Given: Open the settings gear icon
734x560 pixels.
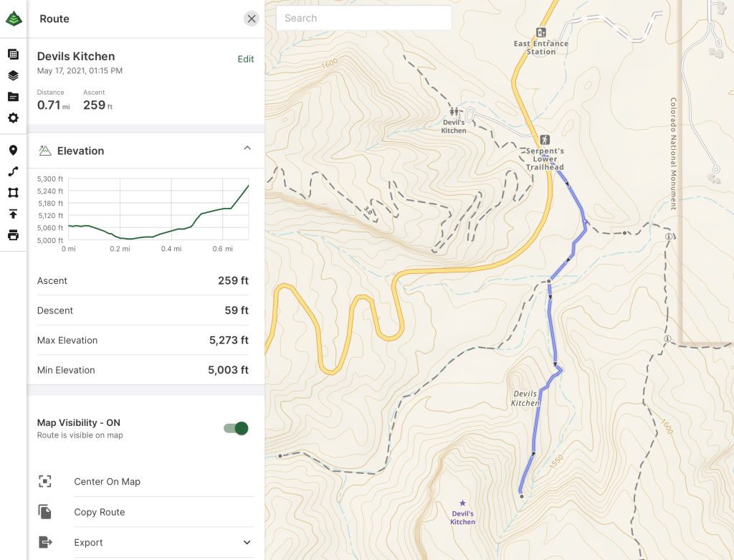Looking at the screenshot, I should pos(13,118).
